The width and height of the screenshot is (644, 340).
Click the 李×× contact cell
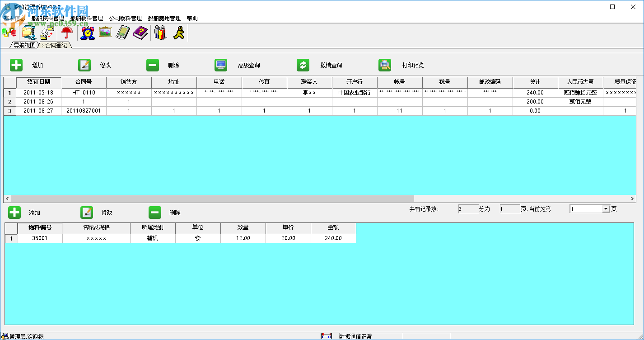(x=309, y=93)
